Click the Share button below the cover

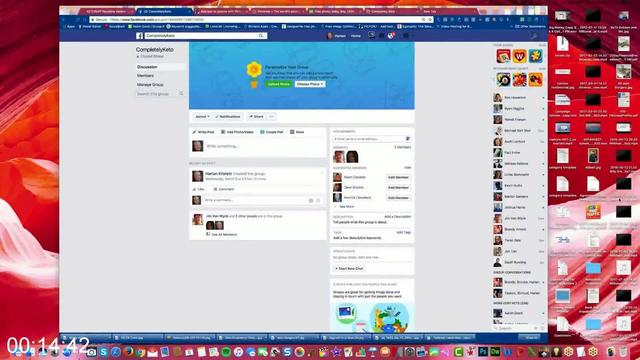click(256, 117)
